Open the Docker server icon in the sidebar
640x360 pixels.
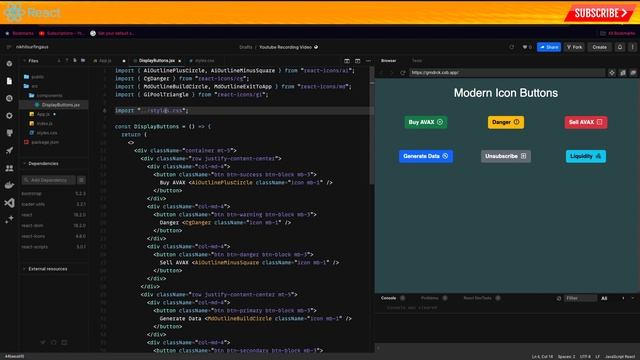point(9,185)
